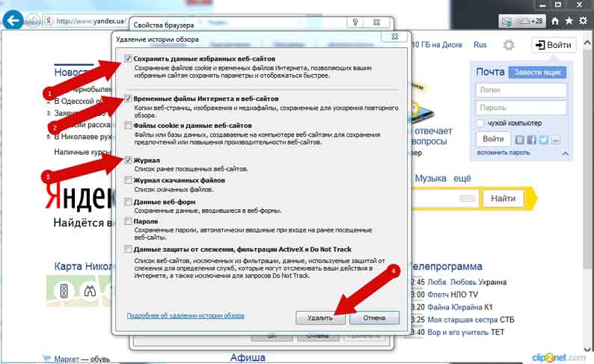Screen dimensions: 594x364
Task: Check the чужой компьютер checkbox
Action: [480, 123]
